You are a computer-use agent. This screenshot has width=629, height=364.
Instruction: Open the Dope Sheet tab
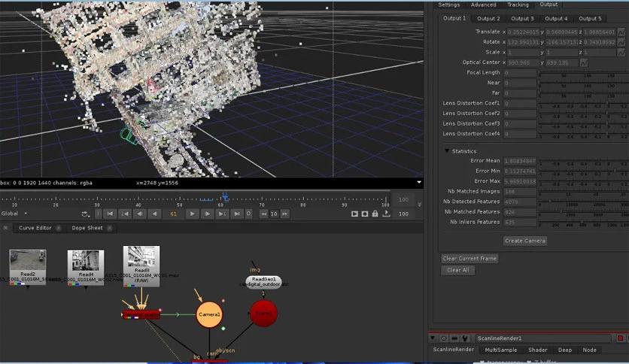point(87,228)
